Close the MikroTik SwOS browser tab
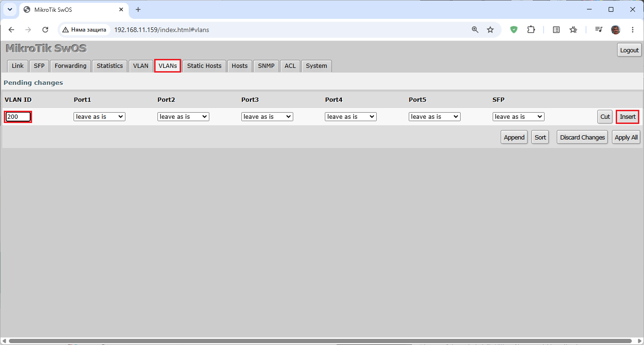 pos(121,9)
